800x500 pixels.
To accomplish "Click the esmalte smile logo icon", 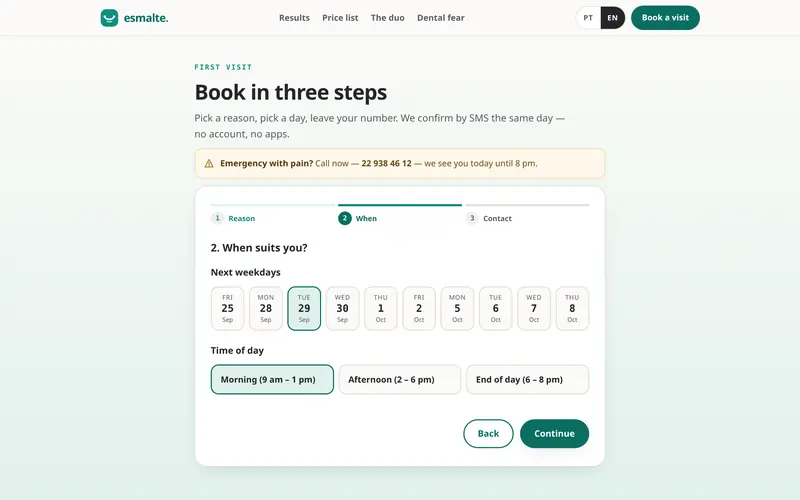I will tap(109, 18).
